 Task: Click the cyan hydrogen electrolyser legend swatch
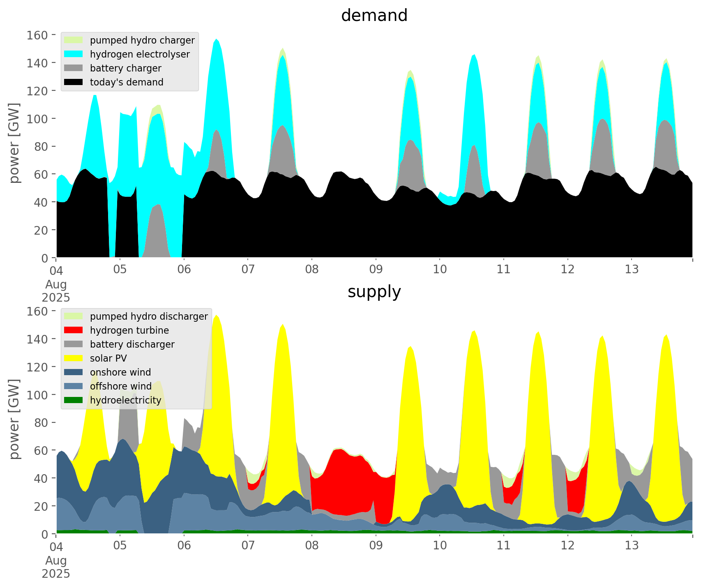[74, 54]
